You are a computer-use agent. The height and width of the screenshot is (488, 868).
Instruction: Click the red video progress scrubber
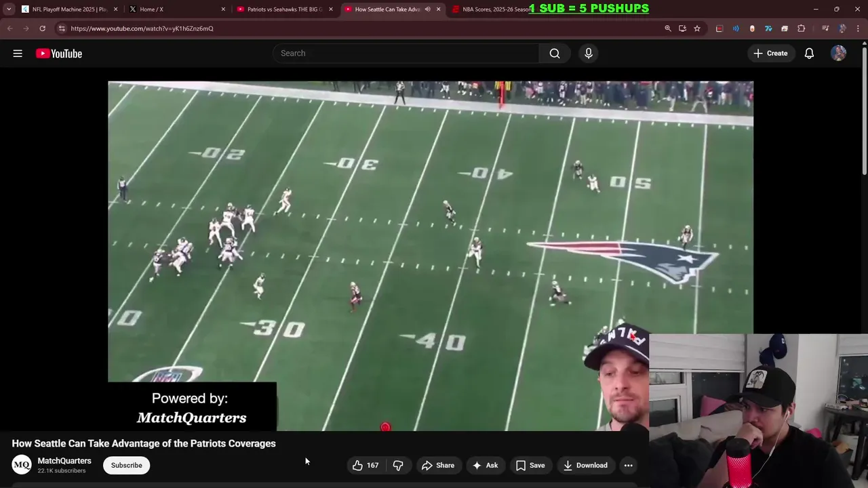tap(385, 427)
